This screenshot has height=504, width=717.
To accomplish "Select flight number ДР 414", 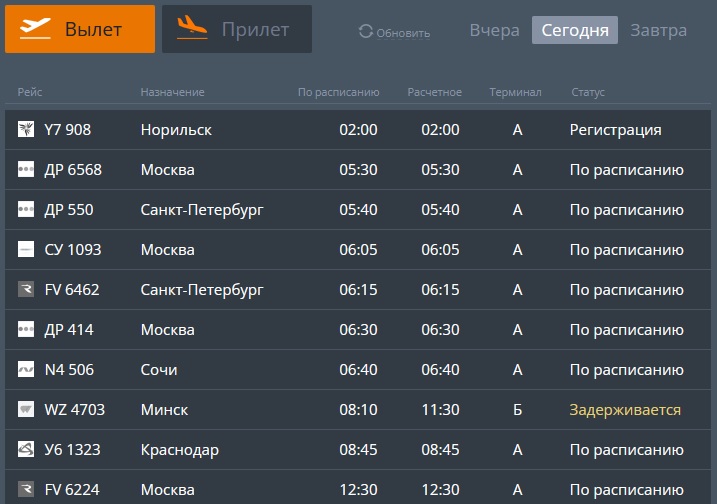I will point(69,330).
